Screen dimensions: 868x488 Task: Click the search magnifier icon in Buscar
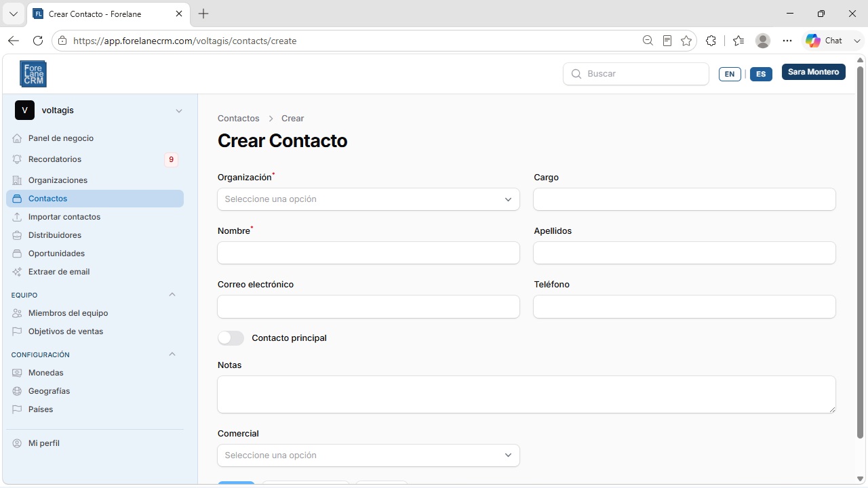[x=576, y=74]
